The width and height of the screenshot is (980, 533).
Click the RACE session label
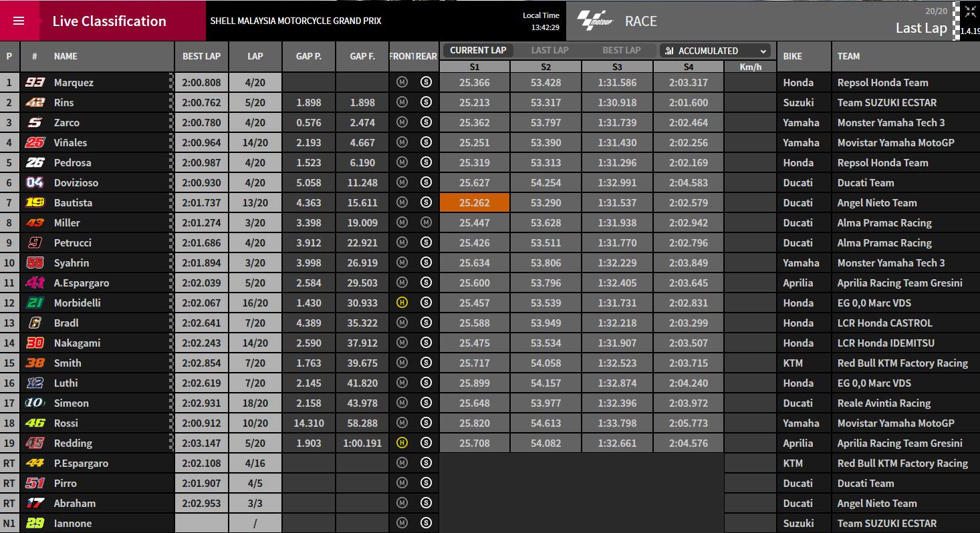pos(641,21)
